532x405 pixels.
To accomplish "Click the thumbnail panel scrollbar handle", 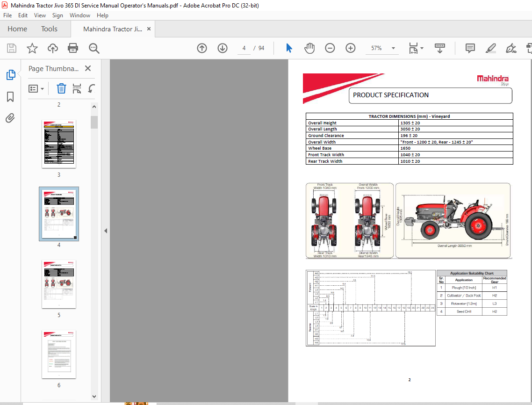I will (x=94, y=122).
